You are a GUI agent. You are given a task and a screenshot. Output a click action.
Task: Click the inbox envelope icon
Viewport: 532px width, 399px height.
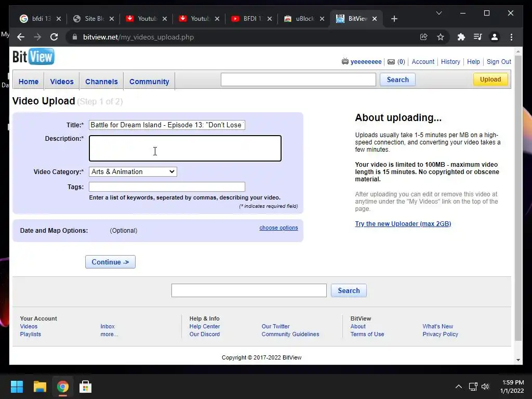tap(391, 62)
